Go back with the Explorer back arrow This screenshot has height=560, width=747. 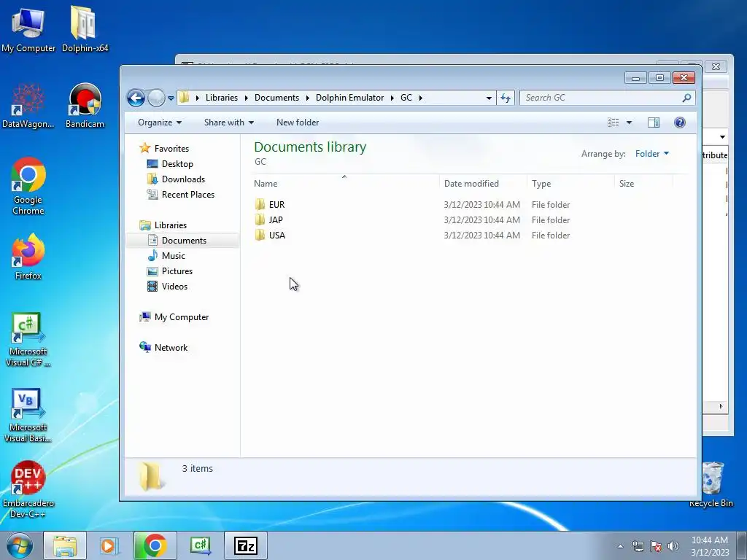tap(136, 98)
